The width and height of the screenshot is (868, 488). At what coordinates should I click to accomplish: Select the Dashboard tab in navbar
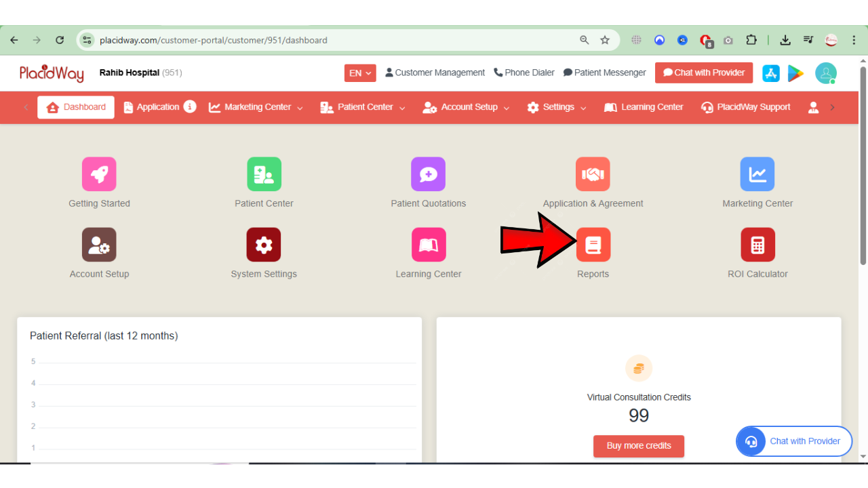76,107
